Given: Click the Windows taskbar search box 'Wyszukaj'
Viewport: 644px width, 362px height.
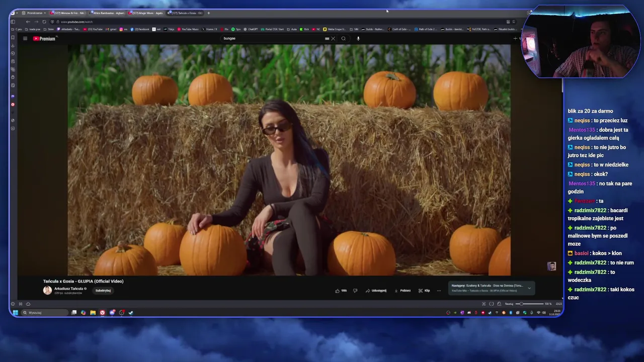Looking at the screenshot, I should (x=45, y=313).
